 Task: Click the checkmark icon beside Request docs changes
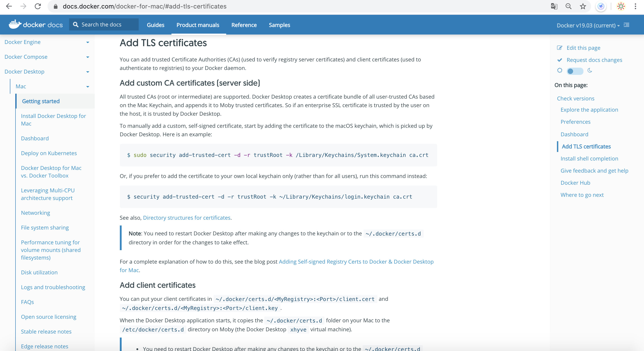click(559, 60)
